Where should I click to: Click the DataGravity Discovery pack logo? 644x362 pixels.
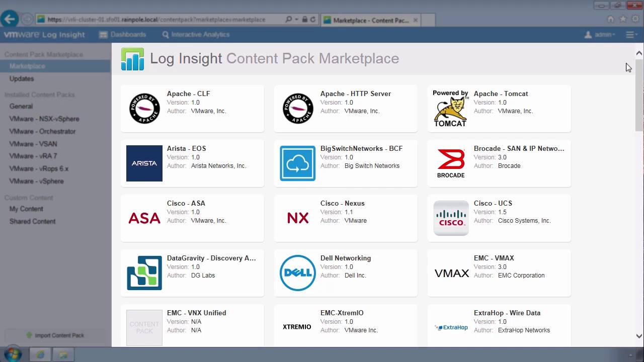(x=144, y=273)
